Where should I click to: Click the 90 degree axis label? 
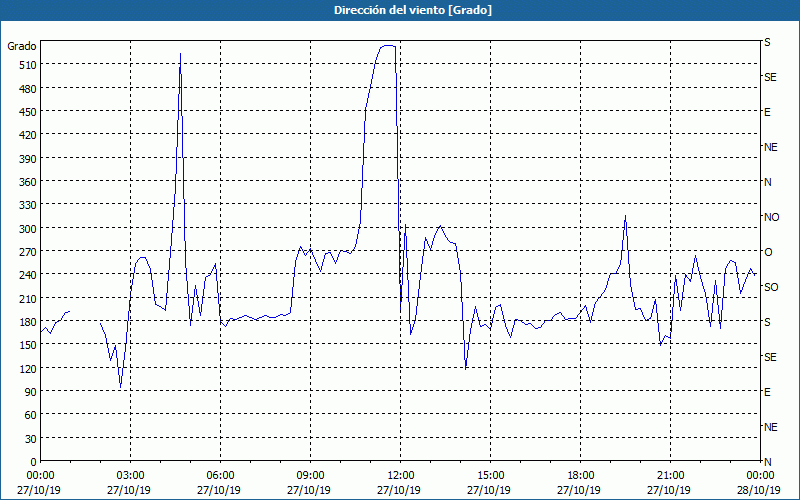(x=31, y=392)
